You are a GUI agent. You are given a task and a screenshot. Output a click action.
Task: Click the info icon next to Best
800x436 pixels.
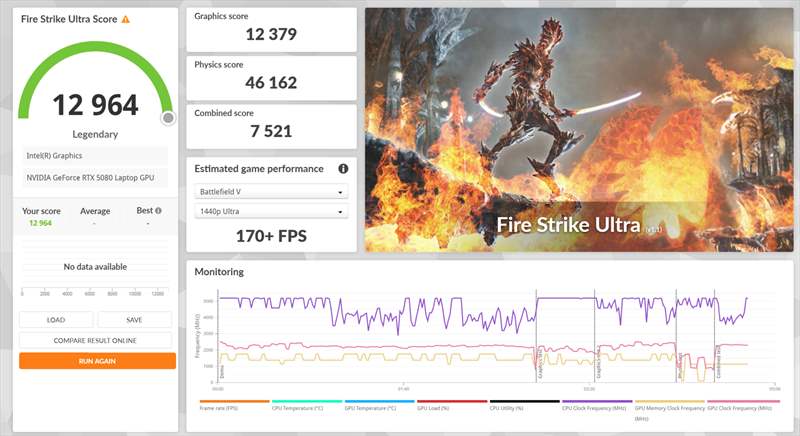[x=158, y=211]
